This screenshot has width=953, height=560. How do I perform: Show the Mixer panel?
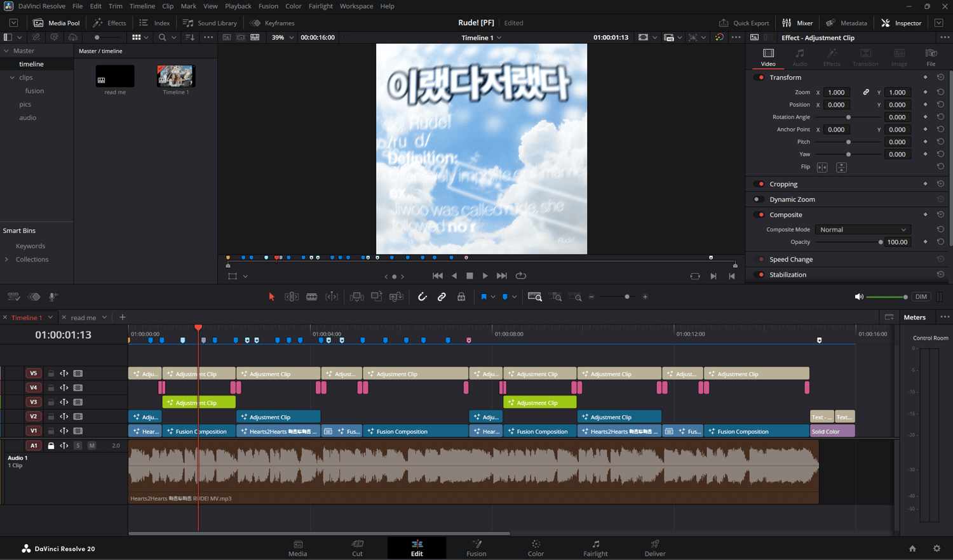click(797, 23)
